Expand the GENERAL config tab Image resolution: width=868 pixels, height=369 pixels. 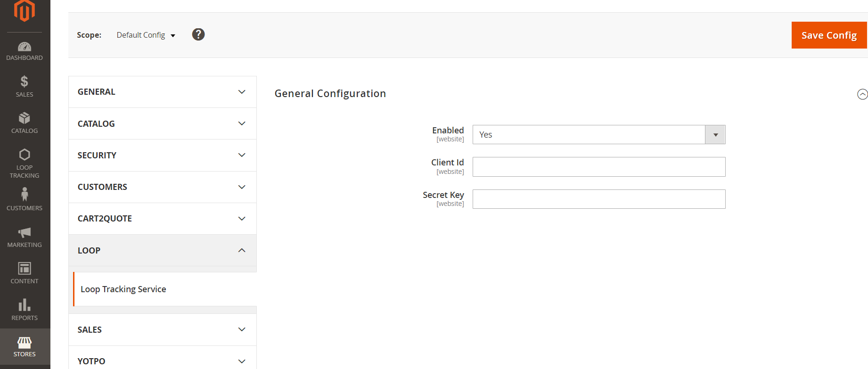click(x=163, y=92)
